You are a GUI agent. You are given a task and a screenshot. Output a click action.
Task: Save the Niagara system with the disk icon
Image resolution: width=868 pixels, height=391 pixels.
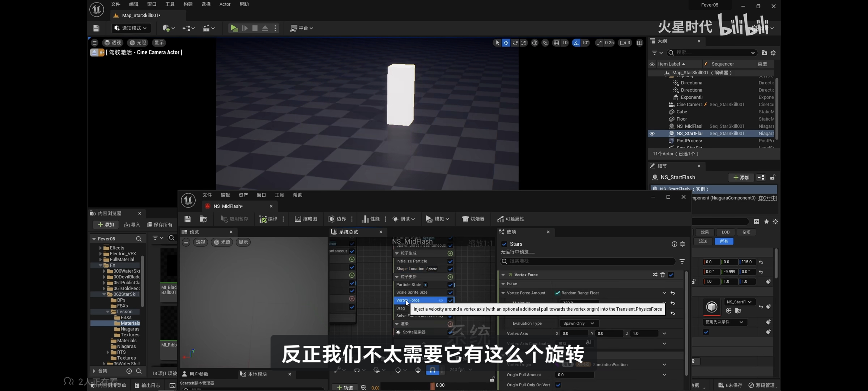click(187, 219)
